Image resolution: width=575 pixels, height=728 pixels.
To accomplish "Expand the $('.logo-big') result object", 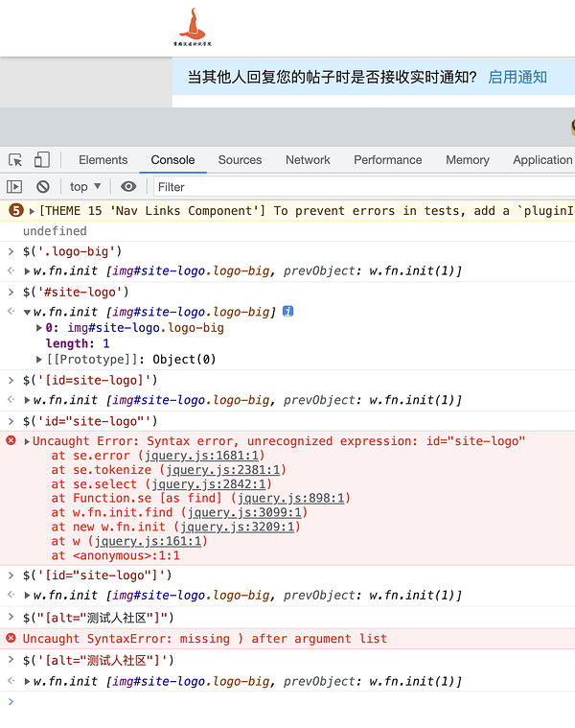I will (x=28, y=271).
